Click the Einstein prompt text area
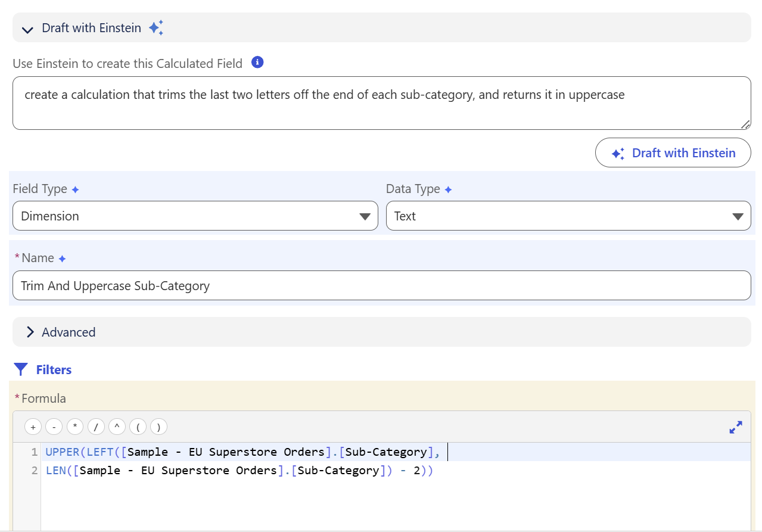The image size is (762, 532). coord(381,103)
